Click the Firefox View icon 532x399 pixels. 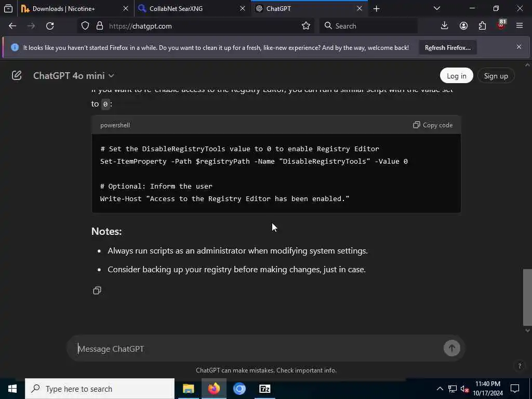[x=8, y=9]
